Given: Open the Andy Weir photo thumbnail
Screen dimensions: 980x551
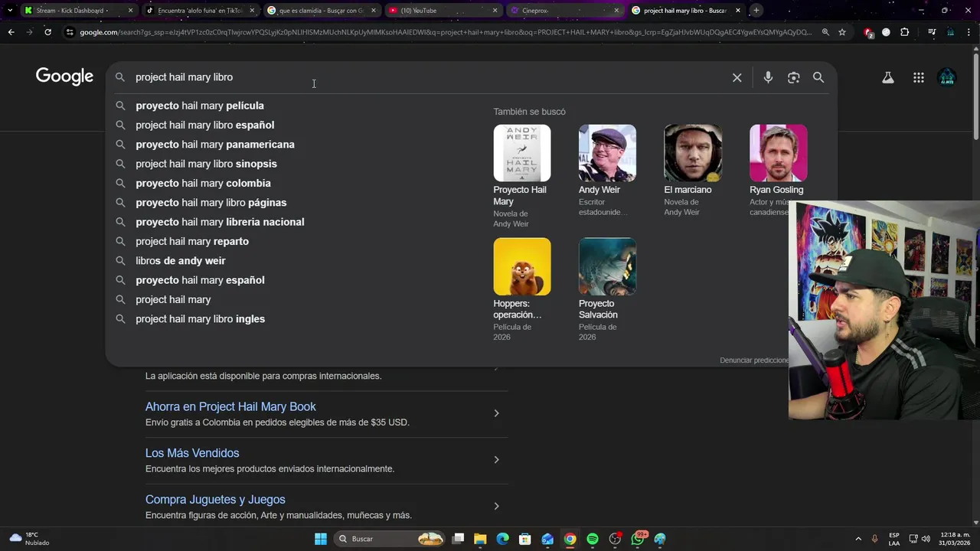Looking at the screenshot, I should point(607,153).
